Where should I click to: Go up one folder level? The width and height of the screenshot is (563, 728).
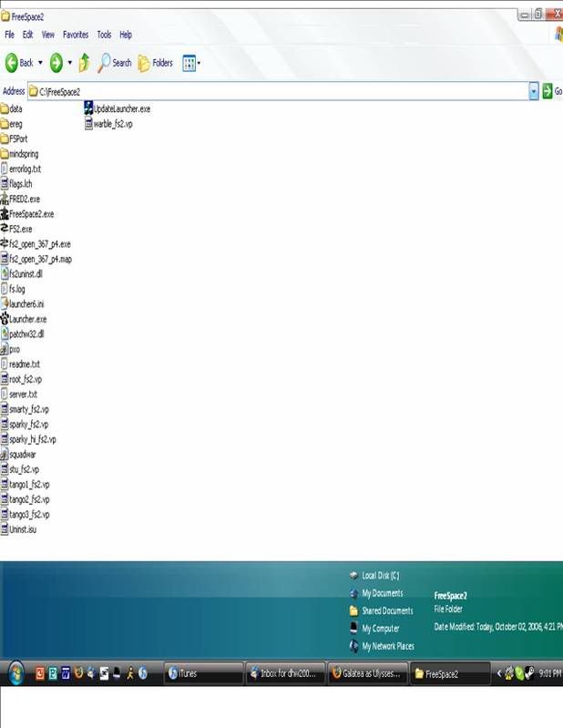point(84,63)
